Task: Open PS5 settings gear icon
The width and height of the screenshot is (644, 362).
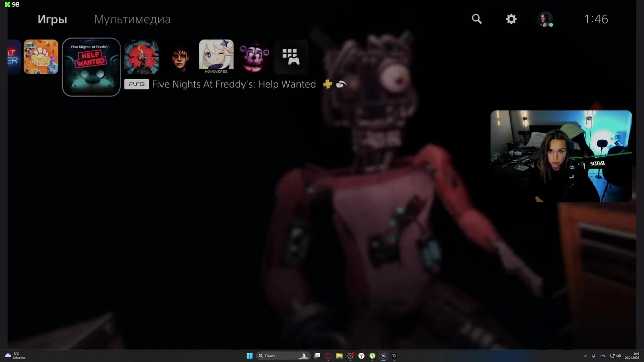Action: (511, 19)
